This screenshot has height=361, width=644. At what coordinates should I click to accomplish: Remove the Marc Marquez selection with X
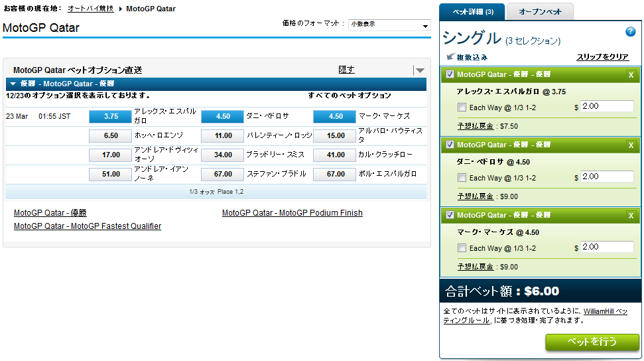[x=630, y=216]
